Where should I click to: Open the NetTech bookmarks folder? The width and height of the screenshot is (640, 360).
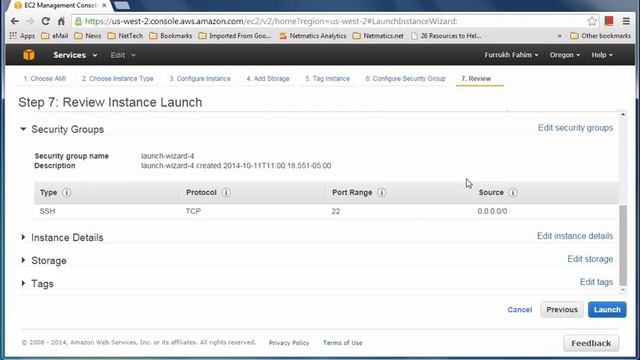tap(125, 36)
